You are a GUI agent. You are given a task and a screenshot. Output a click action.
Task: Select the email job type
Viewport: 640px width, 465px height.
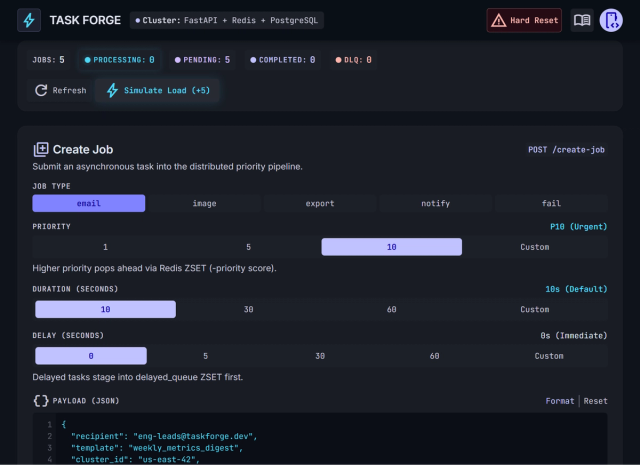pos(89,203)
